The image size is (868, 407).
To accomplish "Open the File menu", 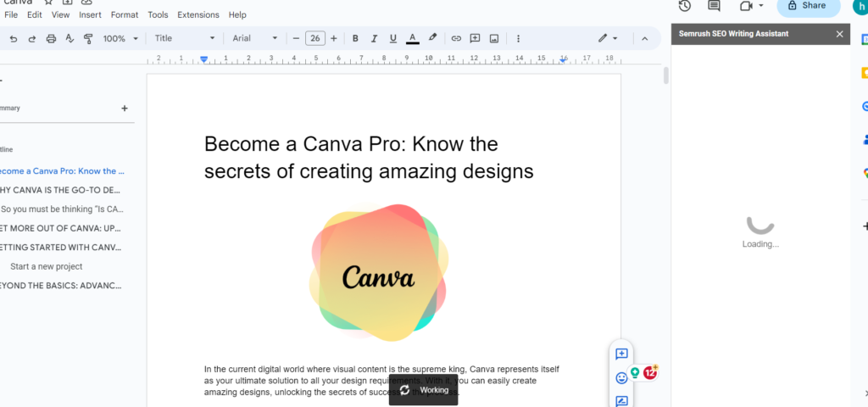I will (11, 15).
